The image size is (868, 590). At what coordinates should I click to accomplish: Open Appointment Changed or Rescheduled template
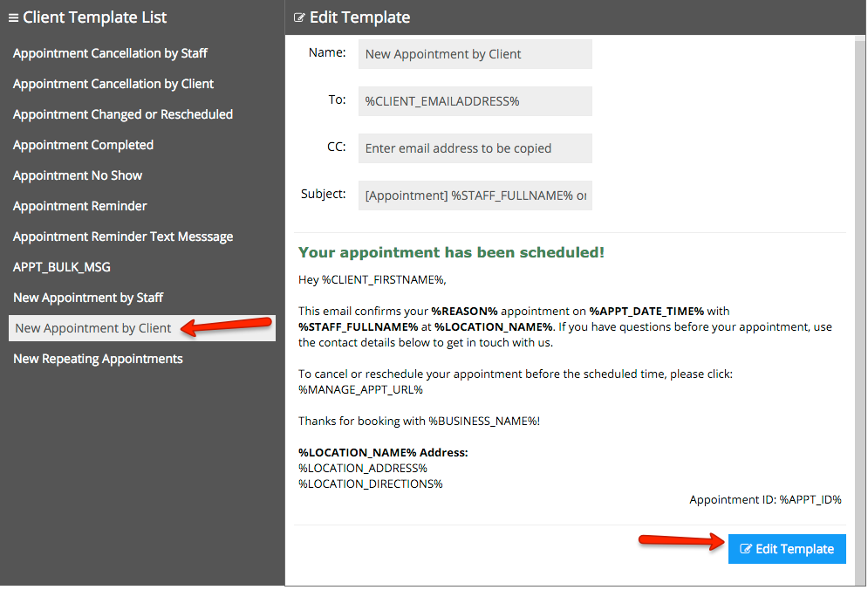tap(123, 114)
